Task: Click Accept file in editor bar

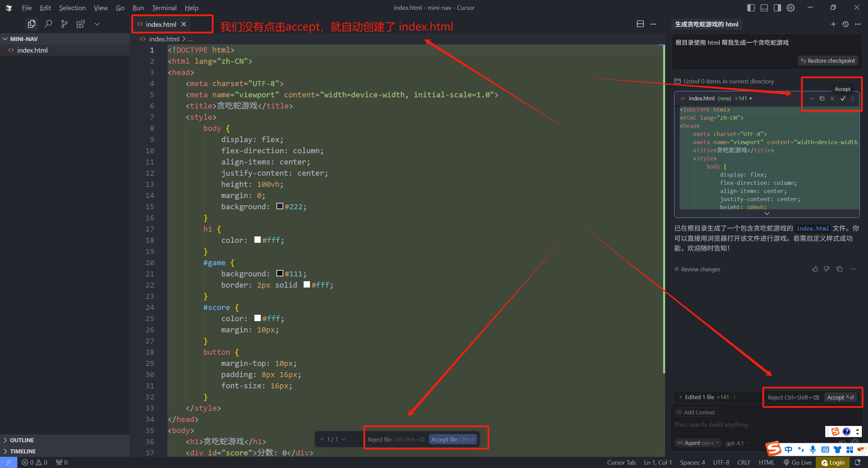Action: point(453,440)
